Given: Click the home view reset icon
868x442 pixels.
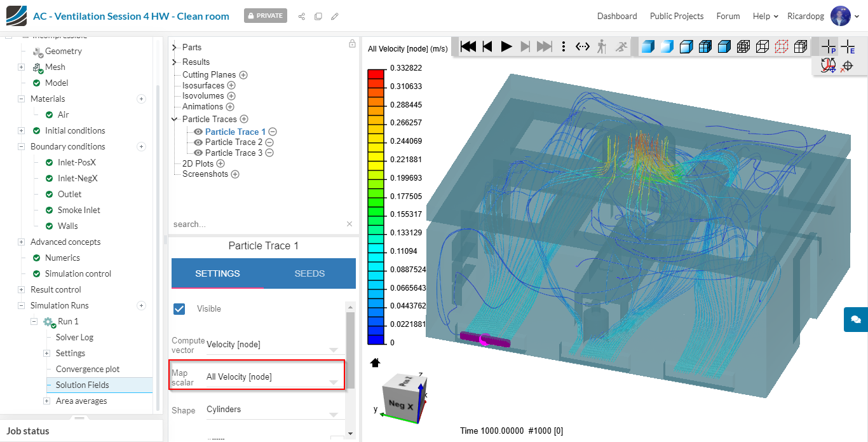Looking at the screenshot, I should tap(375, 363).
